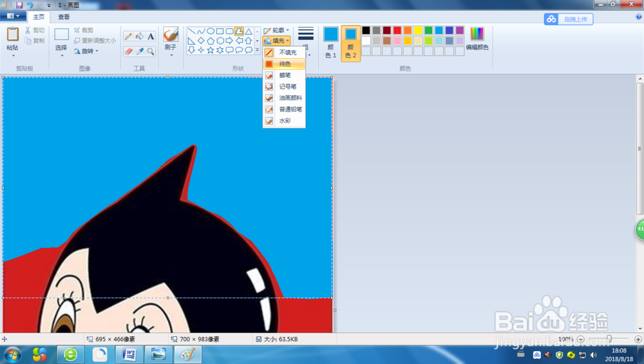Open the Outline (轮廓) dropdown
The image size is (644, 364).
[x=276, y=30]
